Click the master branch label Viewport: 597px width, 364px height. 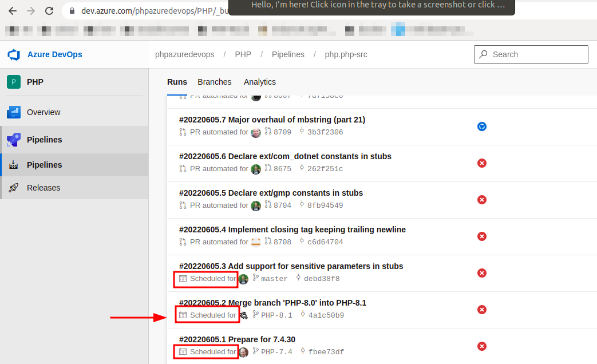click(x=274, y=279)
